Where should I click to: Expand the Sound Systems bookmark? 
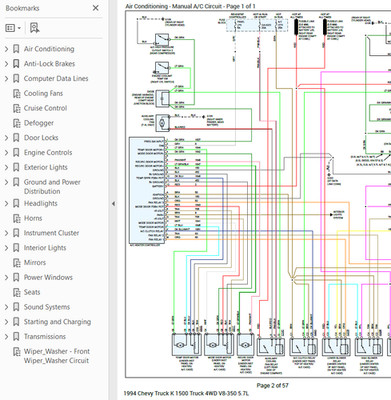tap(6, 307)
